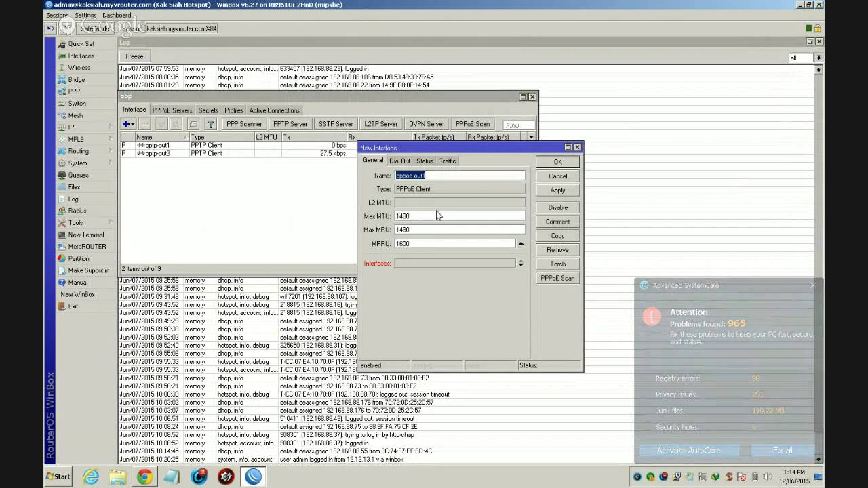Click the OVPN Server button
Viewport: 868px width, 488px height.
tap(426, 124)
